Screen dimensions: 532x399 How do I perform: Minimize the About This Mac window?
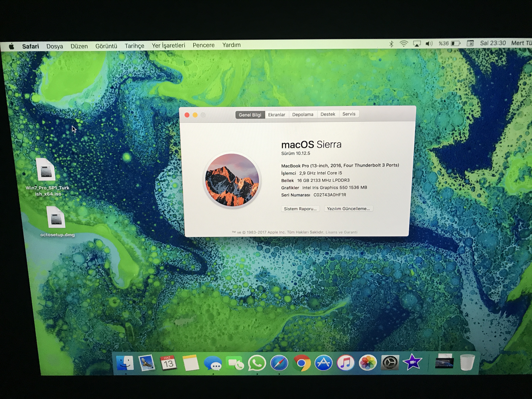coord(195,115)
